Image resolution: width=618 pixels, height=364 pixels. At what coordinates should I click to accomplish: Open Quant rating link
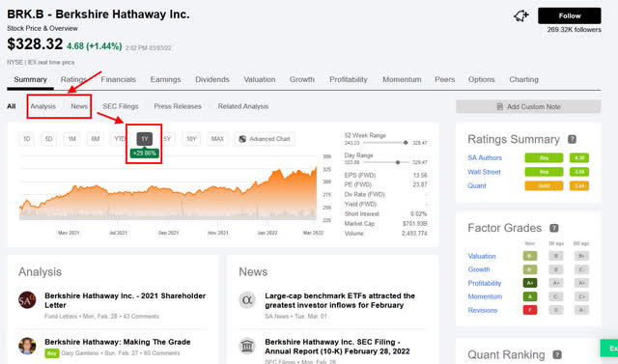477,185
